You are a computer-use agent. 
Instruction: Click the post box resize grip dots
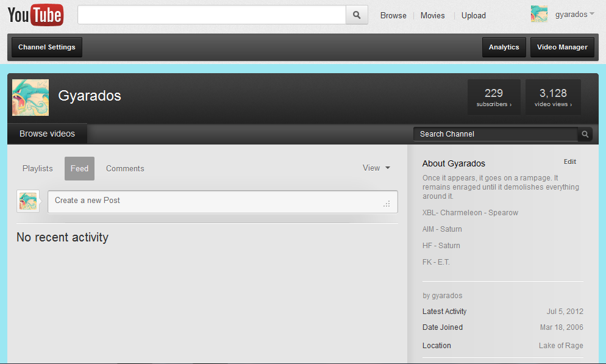(x=387, y=204)
